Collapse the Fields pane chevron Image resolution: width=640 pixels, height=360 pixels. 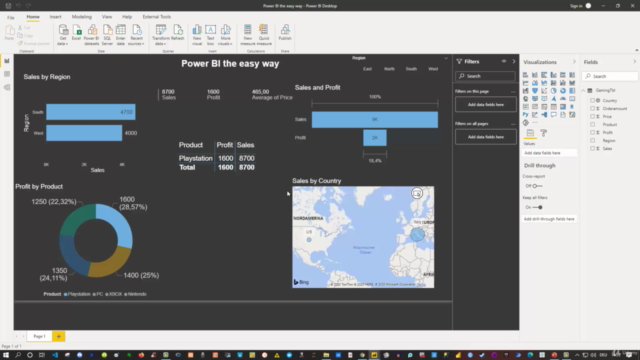634,62
